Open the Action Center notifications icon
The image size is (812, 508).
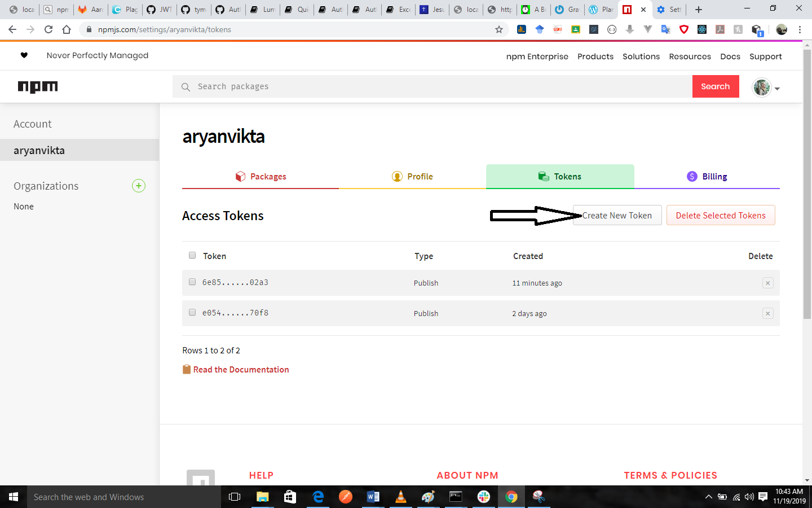pyautogui.click(x=763, y=497)
